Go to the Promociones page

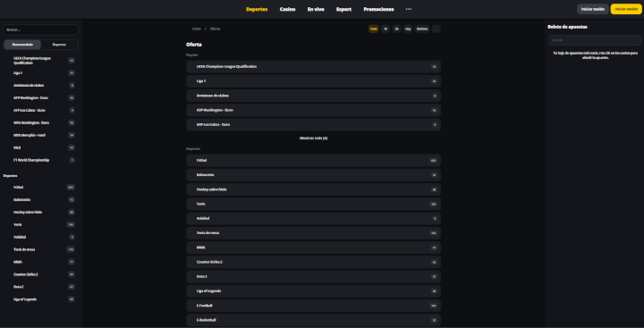coord(378,9)
